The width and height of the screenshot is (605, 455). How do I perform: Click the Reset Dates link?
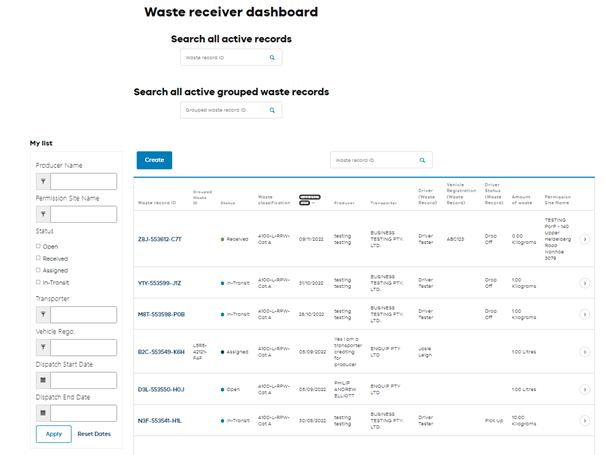[94, 434]
